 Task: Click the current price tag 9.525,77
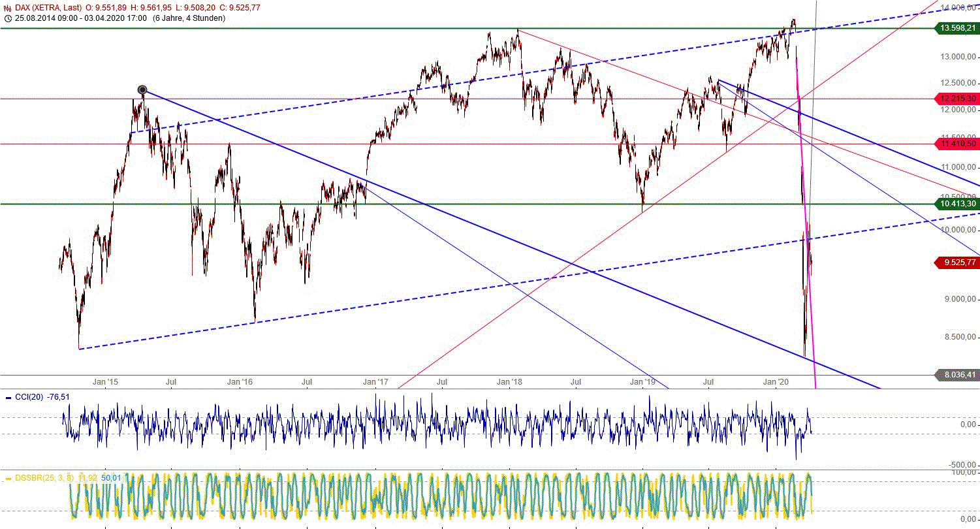[x=957, y=263]
